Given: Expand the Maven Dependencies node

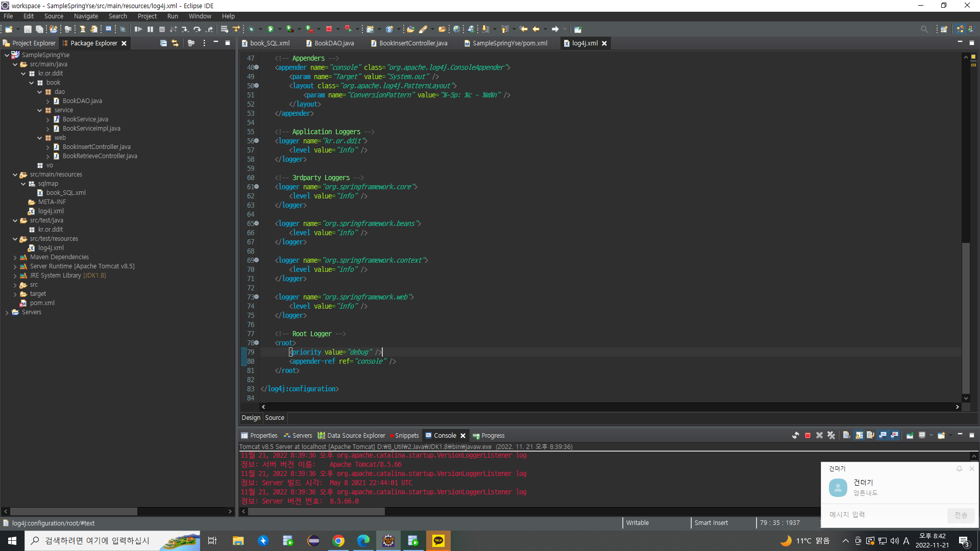Looking at the screenshot, I should pos(15,258).
